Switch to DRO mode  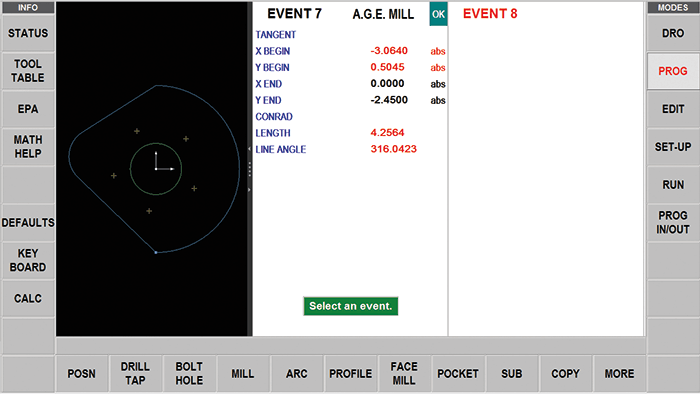[673, 33]
